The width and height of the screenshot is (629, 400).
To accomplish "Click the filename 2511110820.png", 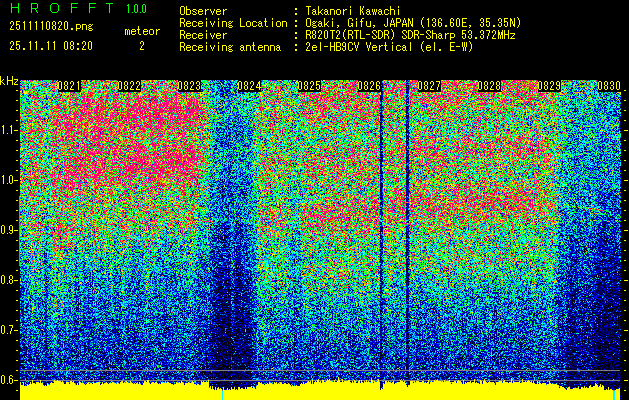I will (51, 27).
